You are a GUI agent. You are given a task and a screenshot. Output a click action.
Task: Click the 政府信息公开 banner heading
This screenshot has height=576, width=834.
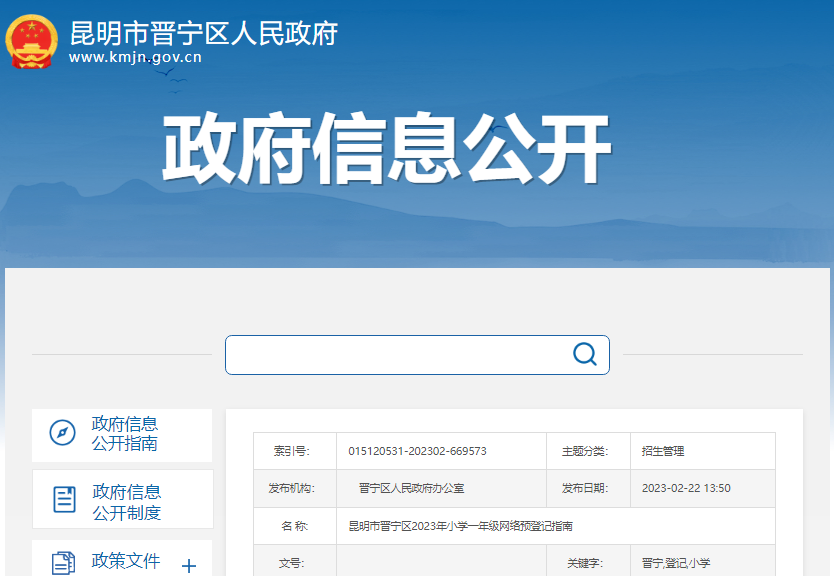[x=387, y=148]
